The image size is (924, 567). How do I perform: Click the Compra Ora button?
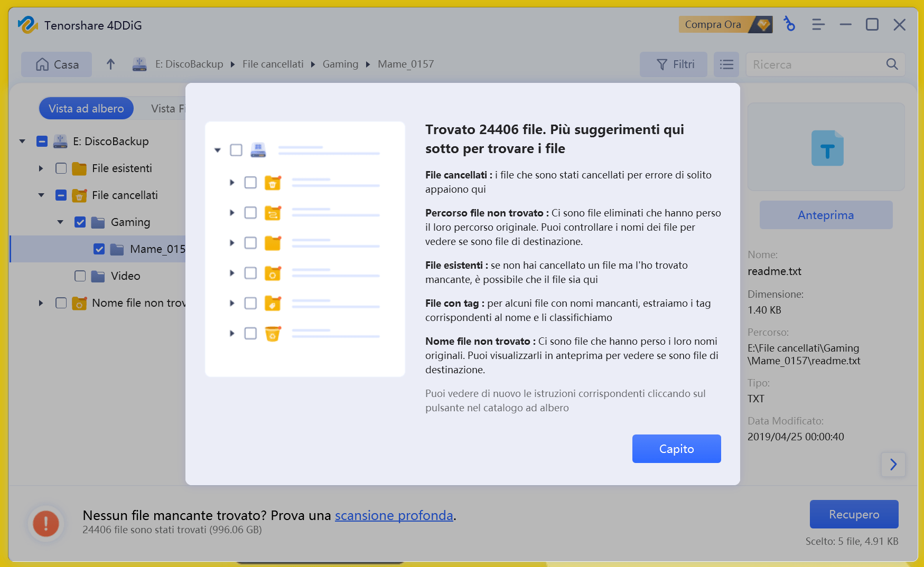tap(725, 24)
